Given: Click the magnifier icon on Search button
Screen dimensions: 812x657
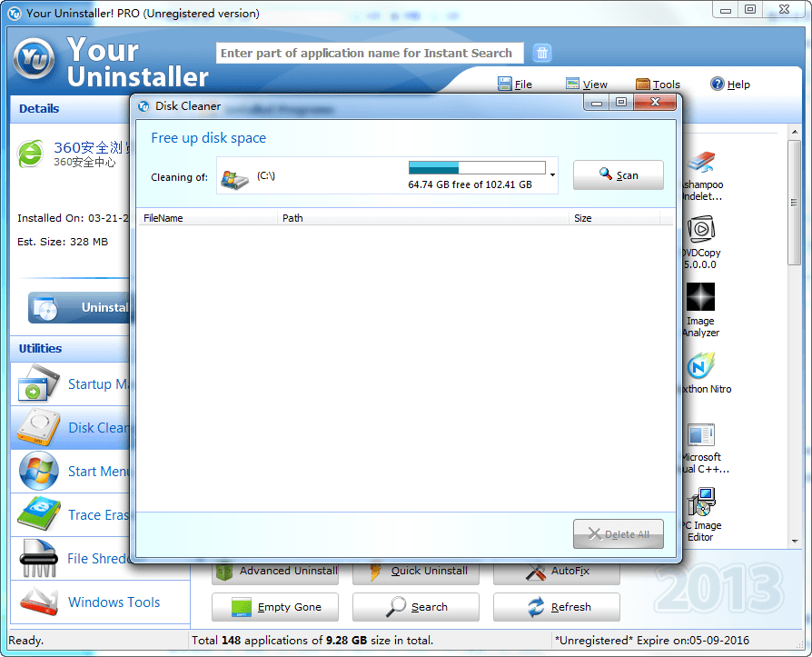Looking at the screenshot, I should [396, 607].
